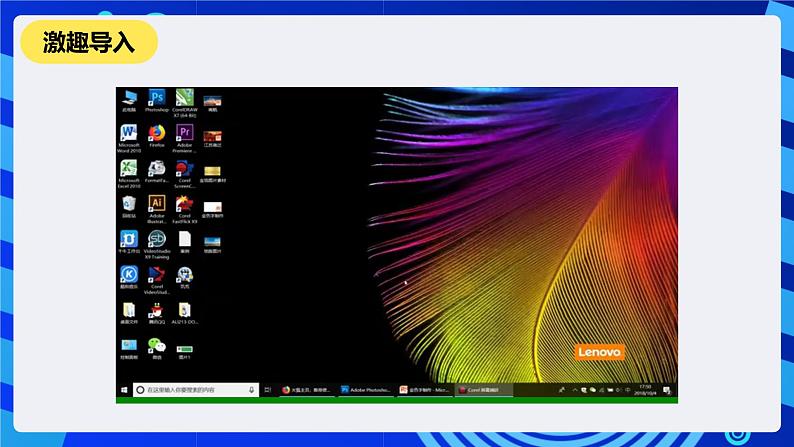This screenshot has width=794, height=447.
Task: Open the notification center icon
Action: click(667, 390)
